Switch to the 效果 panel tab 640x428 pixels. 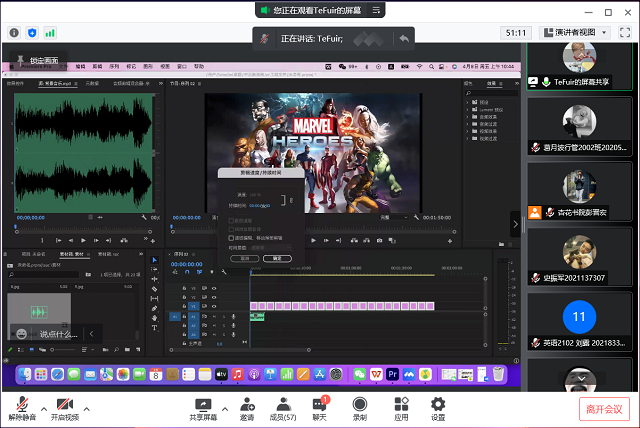[x=491, y=83]
